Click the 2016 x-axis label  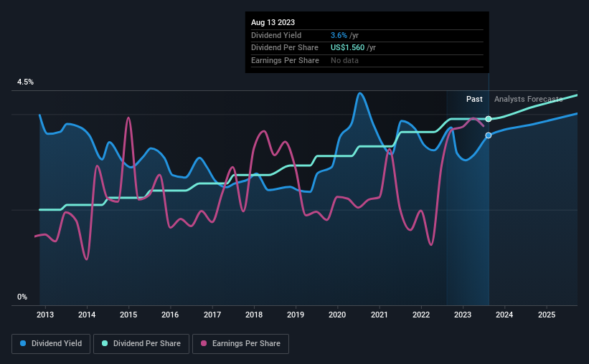point(170,315)
